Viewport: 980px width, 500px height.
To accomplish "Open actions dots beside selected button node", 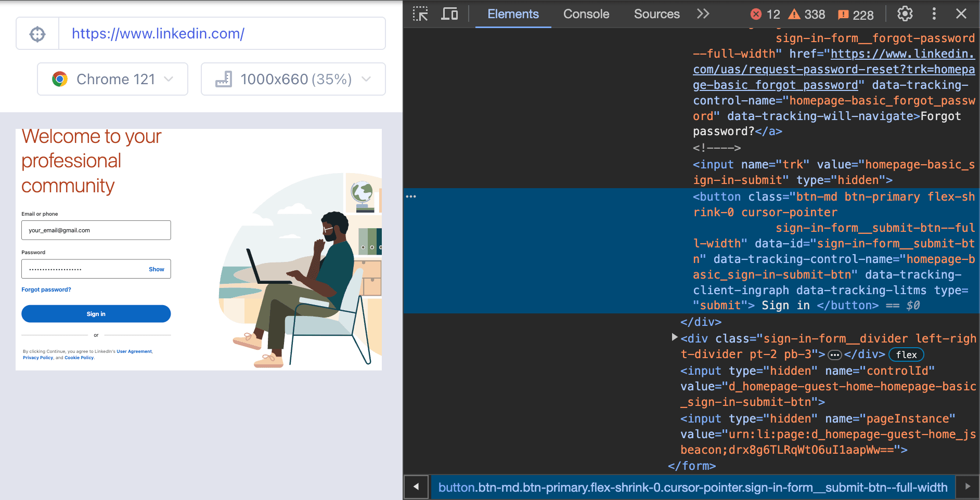I will pyautogui.click(x=411, y=196).
